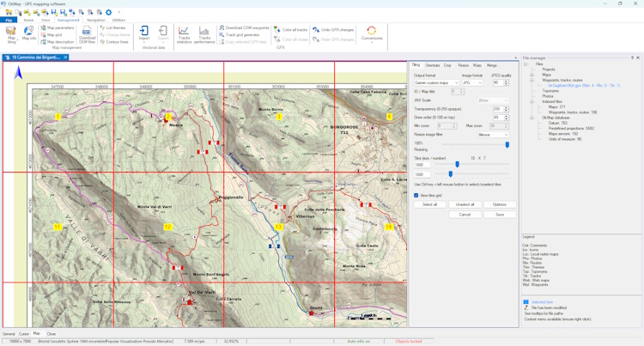
Task: Expand the Maps tree node
Action: click(x=532, y=75)
